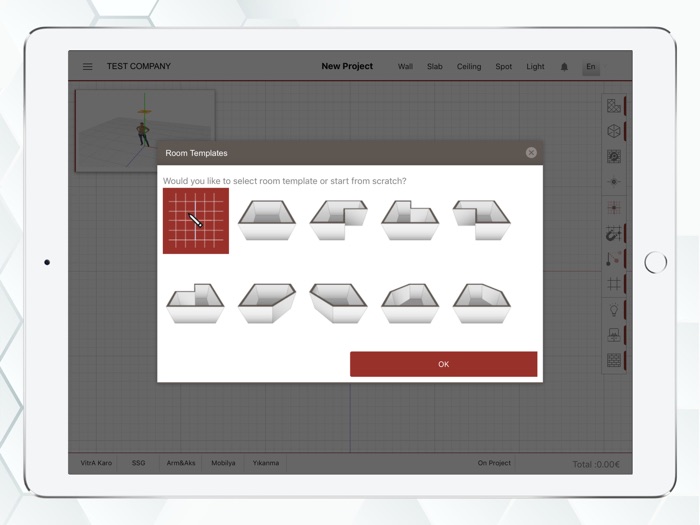
Task: Select the first room template in bottom row
Action: pos(196,303)
